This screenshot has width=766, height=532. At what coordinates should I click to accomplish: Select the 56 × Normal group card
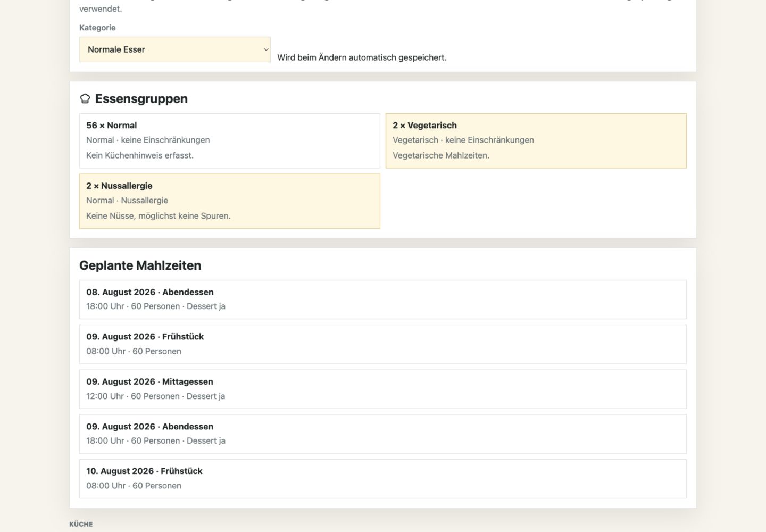230,141
